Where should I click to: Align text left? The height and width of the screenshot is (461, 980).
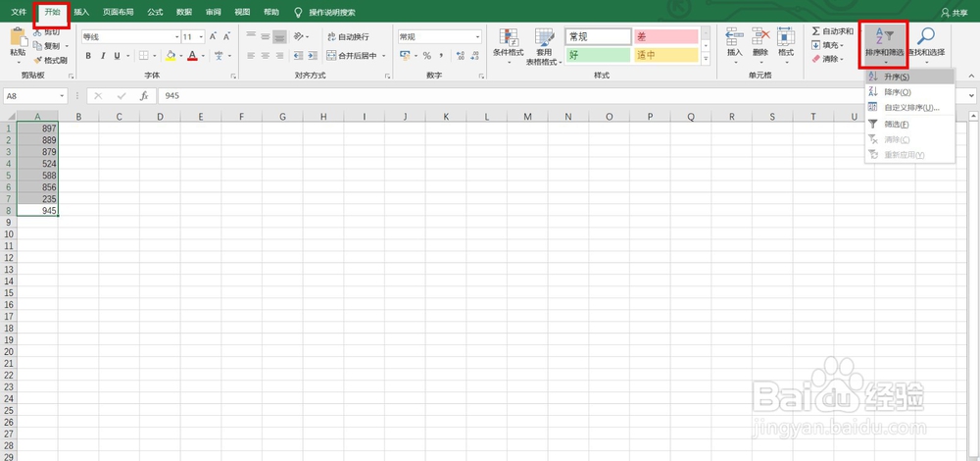point(251,56)
